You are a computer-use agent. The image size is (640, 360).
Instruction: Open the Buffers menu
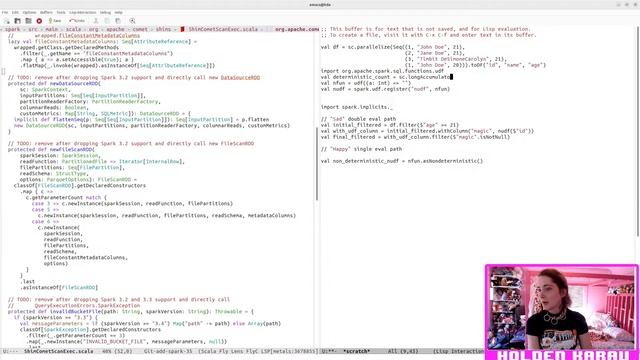[46, 13]
